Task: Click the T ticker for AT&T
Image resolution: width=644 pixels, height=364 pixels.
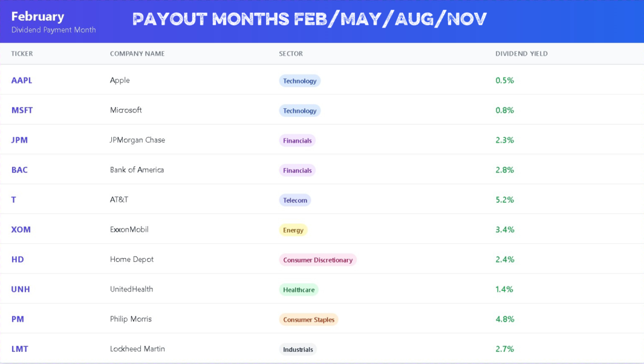Action: (x=13, y=200)
